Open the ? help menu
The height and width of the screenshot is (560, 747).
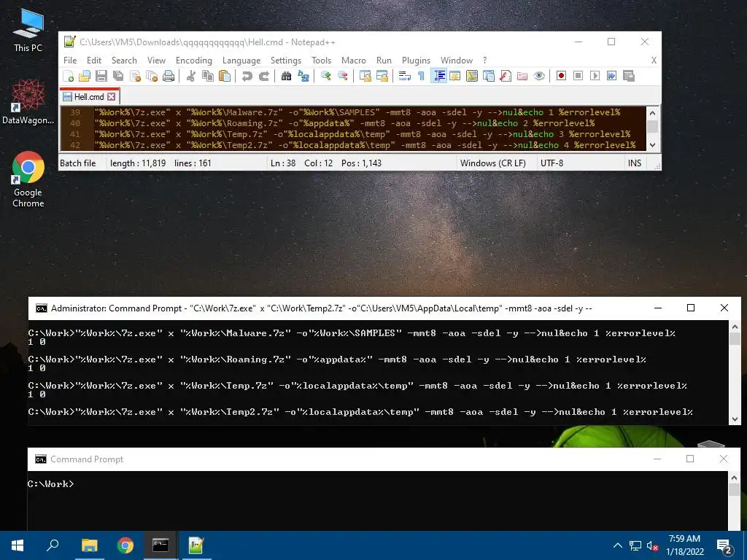(484, 61)
